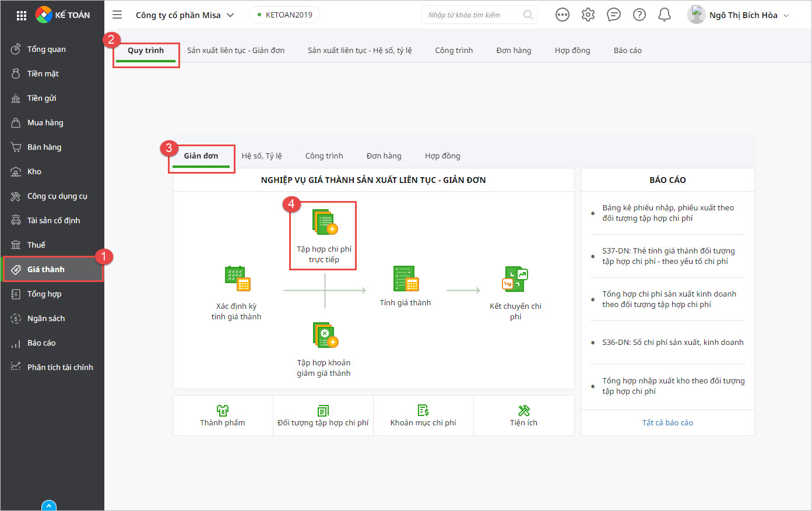Open the Thành phẩm shortcut
Viewport: 812px width, 511px height.
pos(223,416)
